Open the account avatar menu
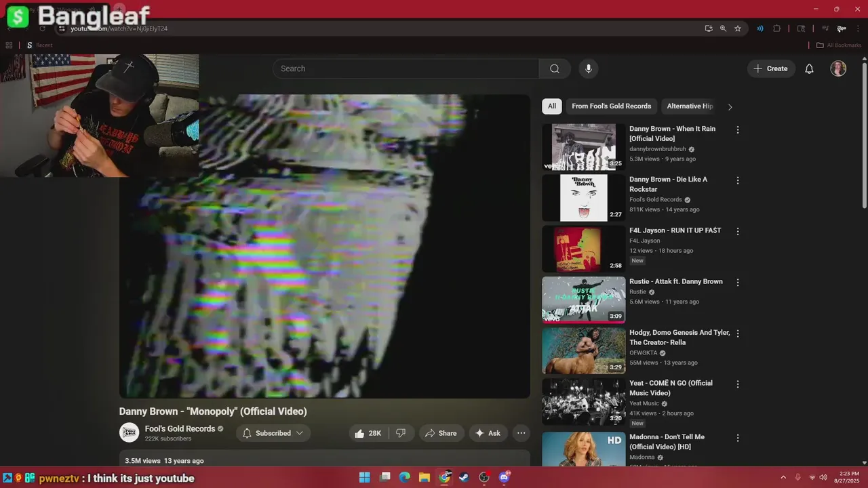Screen dimensions: 868x488 click(x=838, y=68)
